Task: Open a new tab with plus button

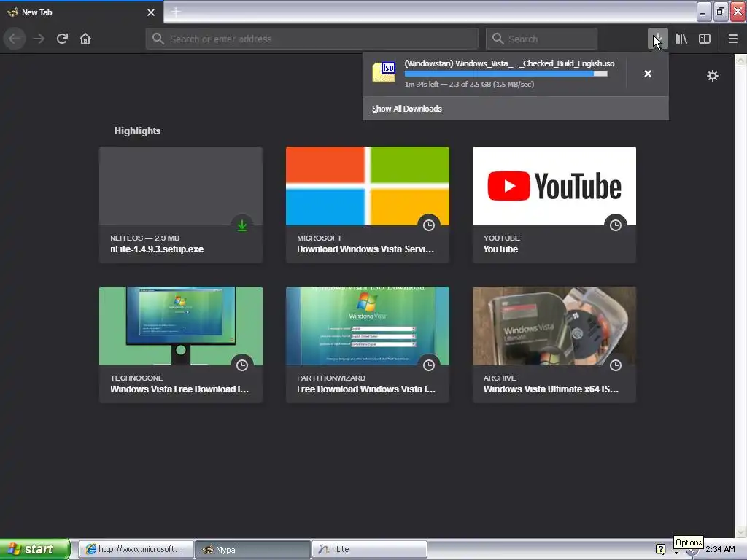Action: pos(176,12)
